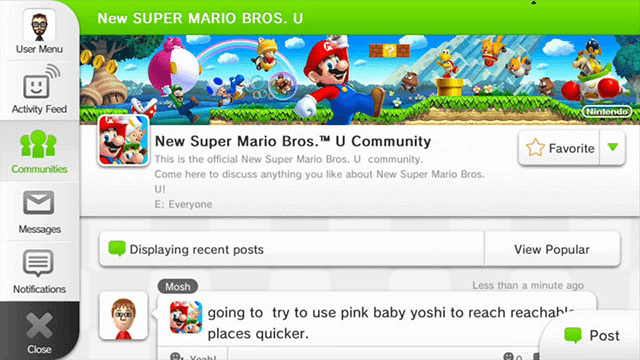The image size is (640, 360).
Task: Tap the Post button
Action: point(592,336)
